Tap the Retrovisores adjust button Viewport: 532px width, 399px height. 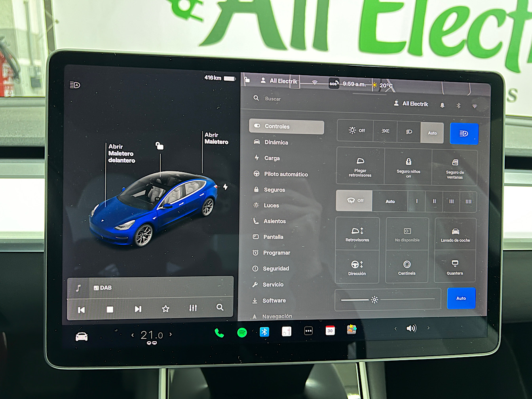pyautogui.click(x=357, y=234)
